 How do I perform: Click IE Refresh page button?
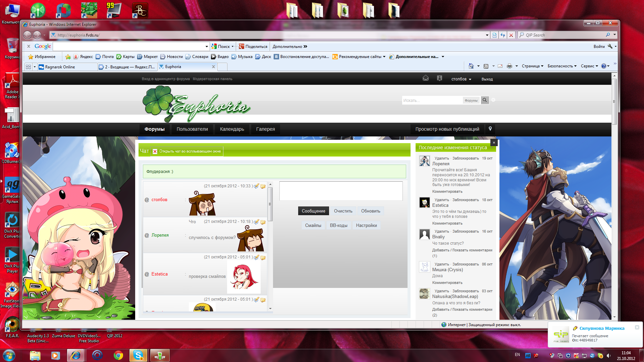point(502,35)
